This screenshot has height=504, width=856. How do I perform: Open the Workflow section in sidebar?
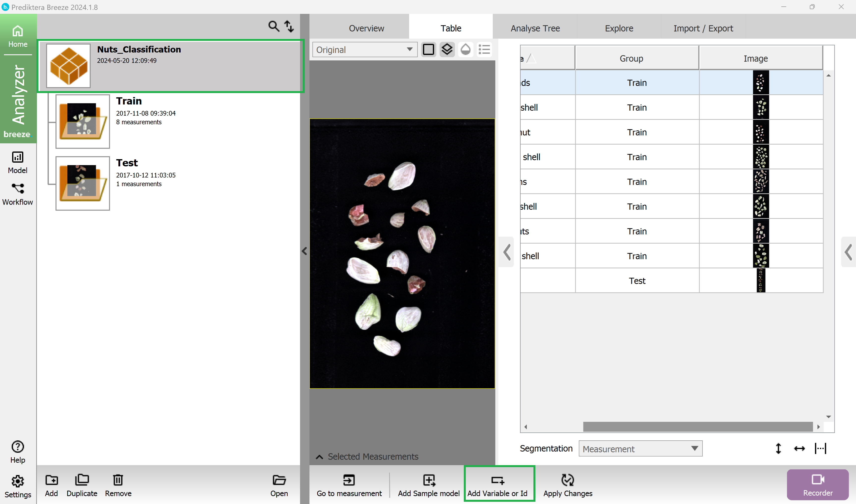point(18,194)
